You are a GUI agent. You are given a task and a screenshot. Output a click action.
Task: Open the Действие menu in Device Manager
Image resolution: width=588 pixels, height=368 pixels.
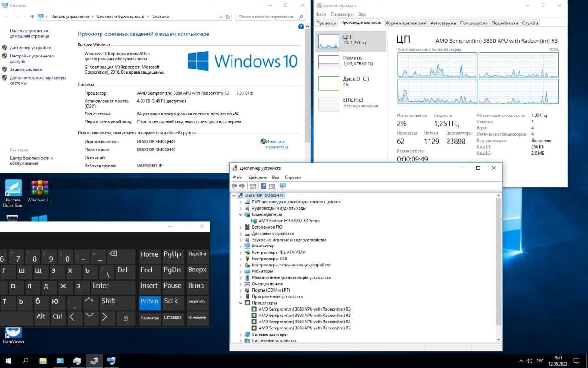pos(258,177)
